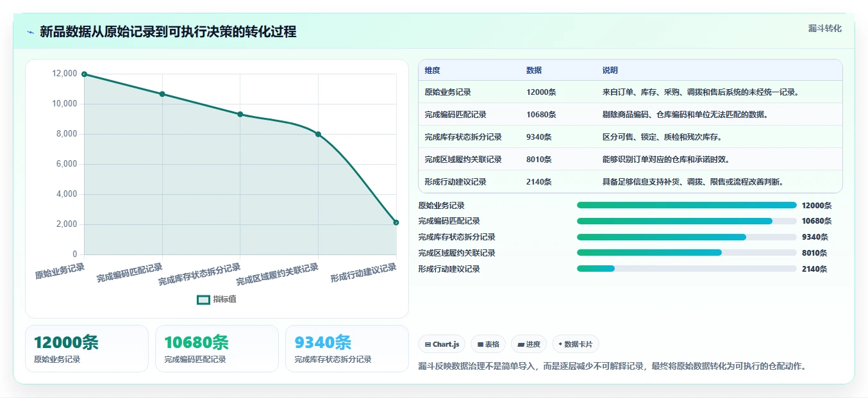Click the main title 新品数据从原始记录
The image size is (868, 398).
pyautogui.click(x=168, y=32)
